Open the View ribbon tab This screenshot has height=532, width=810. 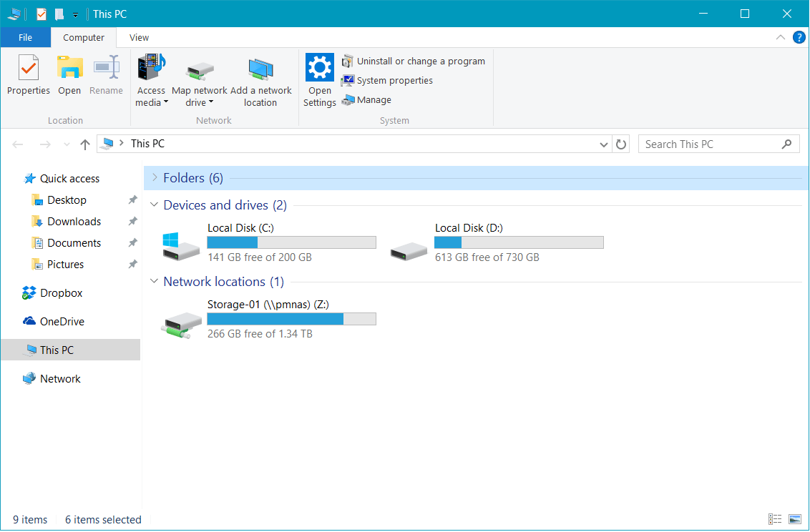coord(139,38)
